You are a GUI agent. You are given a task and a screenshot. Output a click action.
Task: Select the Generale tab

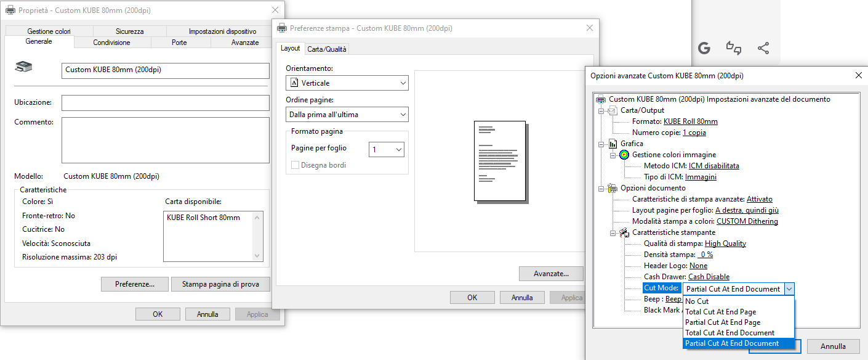point(39,42)
